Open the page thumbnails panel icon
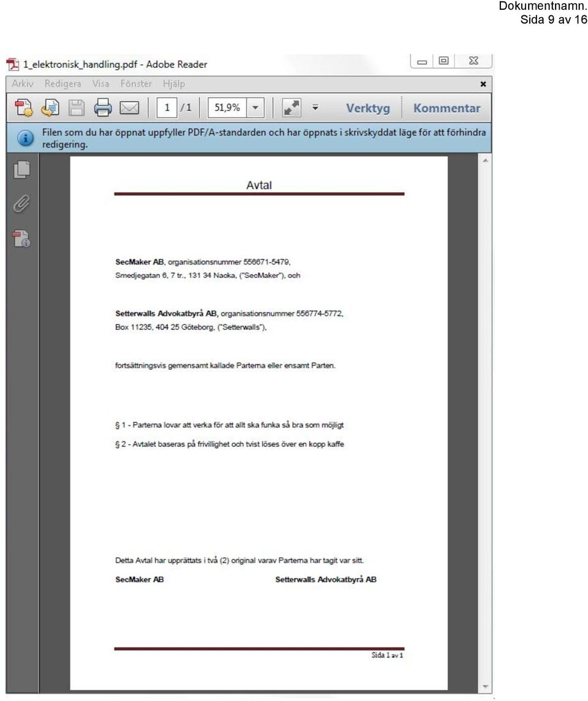The height and width of the screenshot is (701, 588). pyautogui.click(x=22, y=170)
